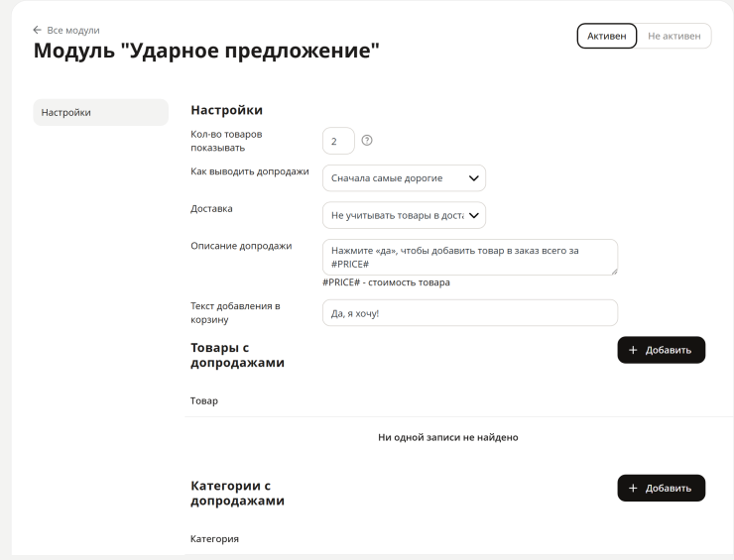Grab the textarea resize handle corner
The height and width of the screenshot is (560, 734).
614,272
